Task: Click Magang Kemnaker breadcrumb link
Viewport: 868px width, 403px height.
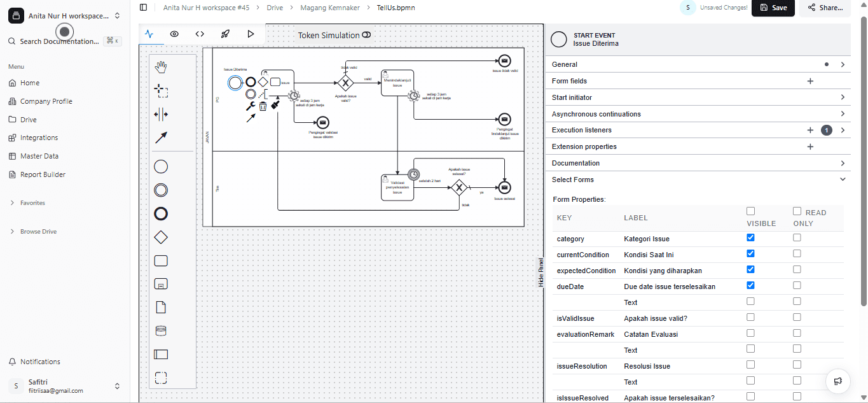Action: [x=329, y=8]
